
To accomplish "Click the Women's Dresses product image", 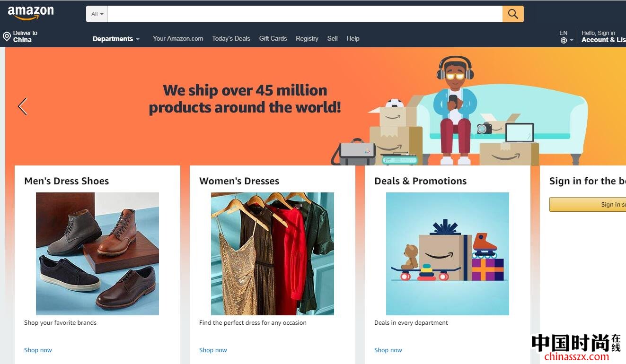I will coord(273,254).
